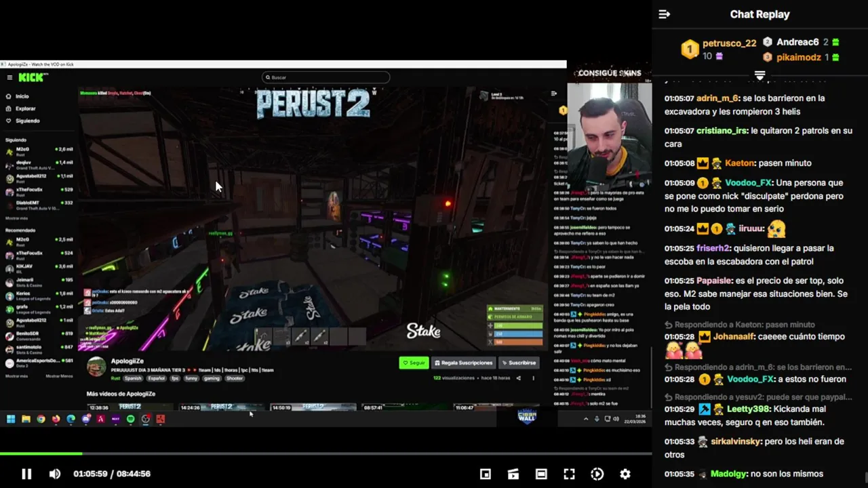This screenshot has width=868, height=488.
Task: Click username sirkalvinsky in chat
Action: (736, 442)
